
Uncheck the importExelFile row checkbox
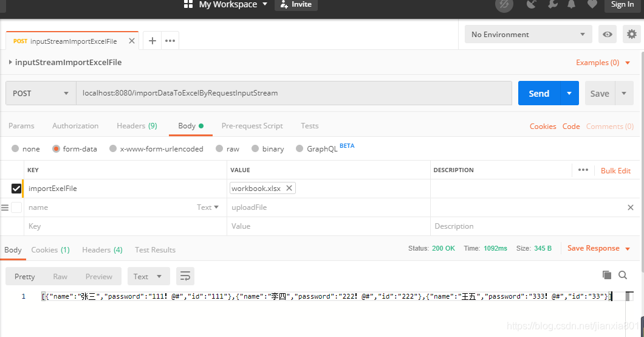pos(16,189)
